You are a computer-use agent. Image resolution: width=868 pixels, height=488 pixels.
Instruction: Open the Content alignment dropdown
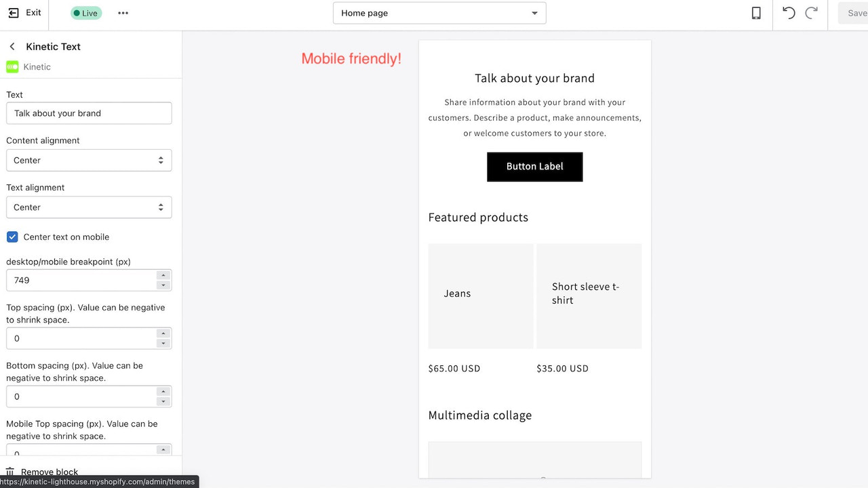[x=89, y=160]
